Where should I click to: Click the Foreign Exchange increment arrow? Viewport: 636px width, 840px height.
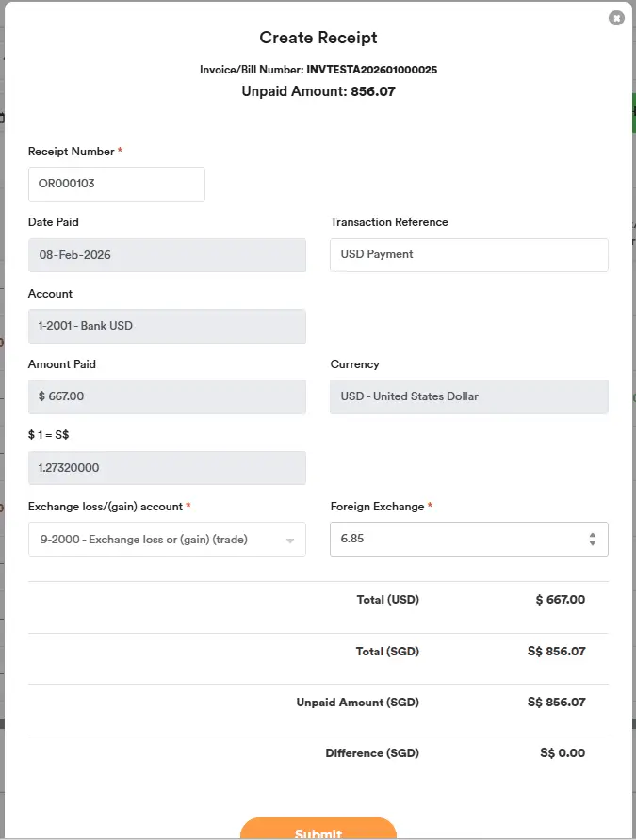593,533
